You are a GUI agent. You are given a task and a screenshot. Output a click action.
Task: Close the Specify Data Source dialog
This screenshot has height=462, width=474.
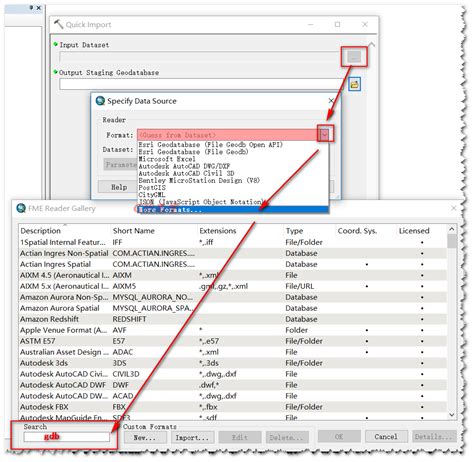(x=331, y=101)
